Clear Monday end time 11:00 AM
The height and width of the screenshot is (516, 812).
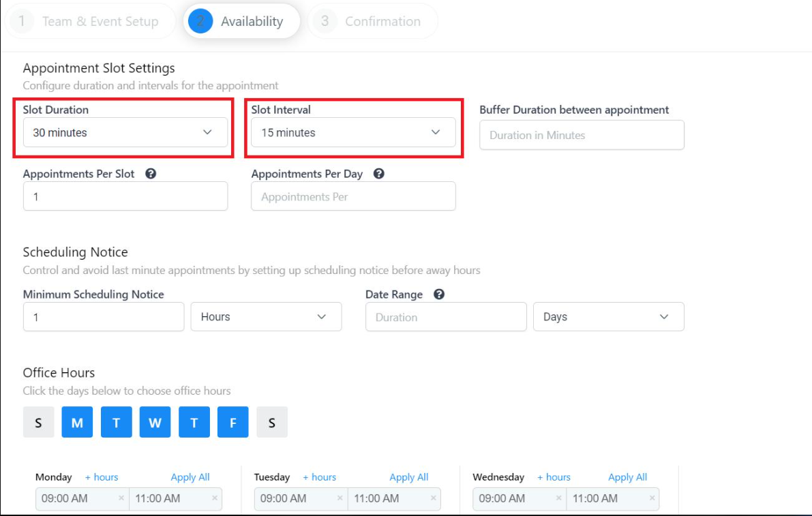(214, 498)
